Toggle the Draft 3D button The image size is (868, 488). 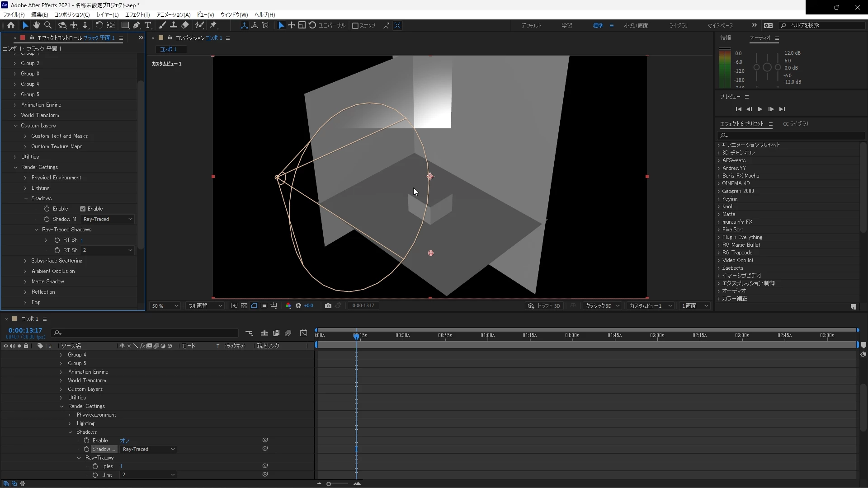tap(544, 306)
